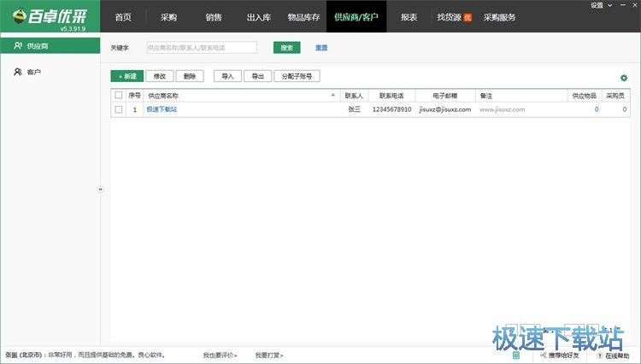Click the review text by 张振 (北京市)
641x364 pixels.
coord(85,355)
